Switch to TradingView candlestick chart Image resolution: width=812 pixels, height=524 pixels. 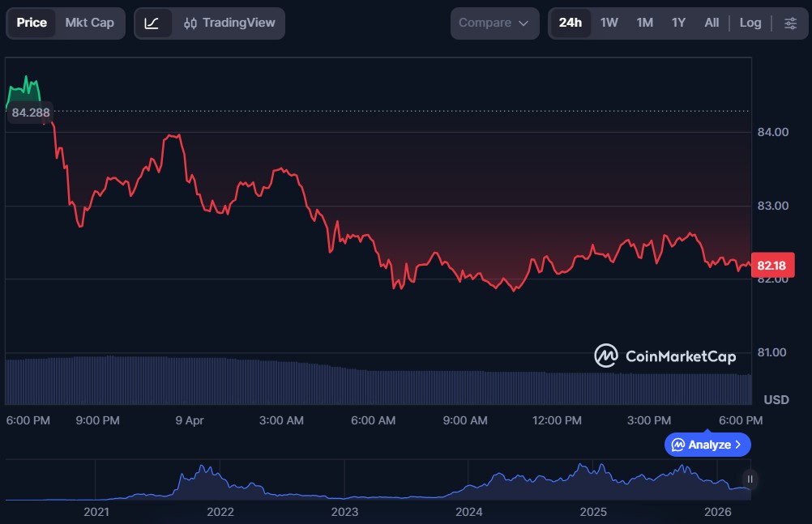coord(229,23)
